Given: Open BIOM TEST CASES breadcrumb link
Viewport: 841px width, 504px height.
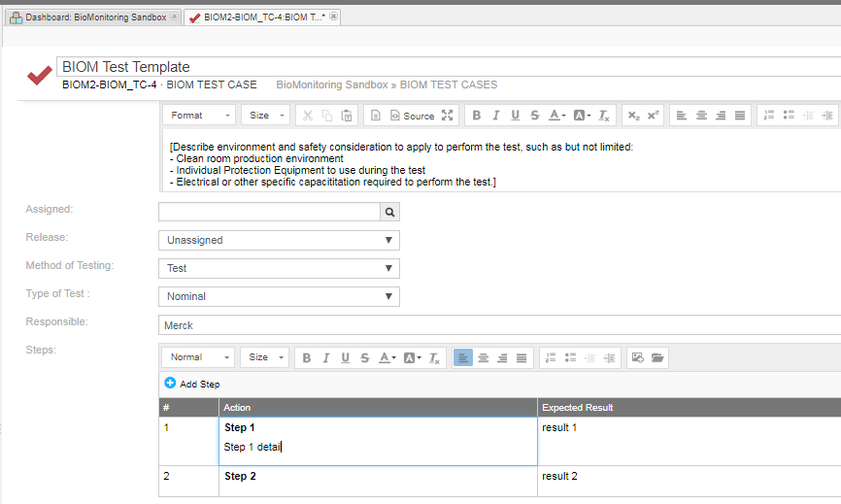Looking at the screenshot, I should pos(449,84).
